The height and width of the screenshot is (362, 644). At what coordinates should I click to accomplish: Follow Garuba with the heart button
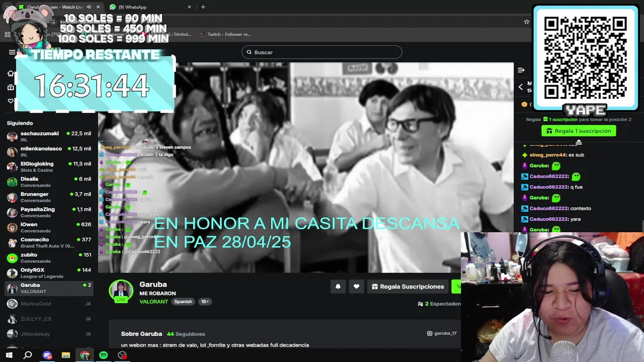click(x=356, y=287)
